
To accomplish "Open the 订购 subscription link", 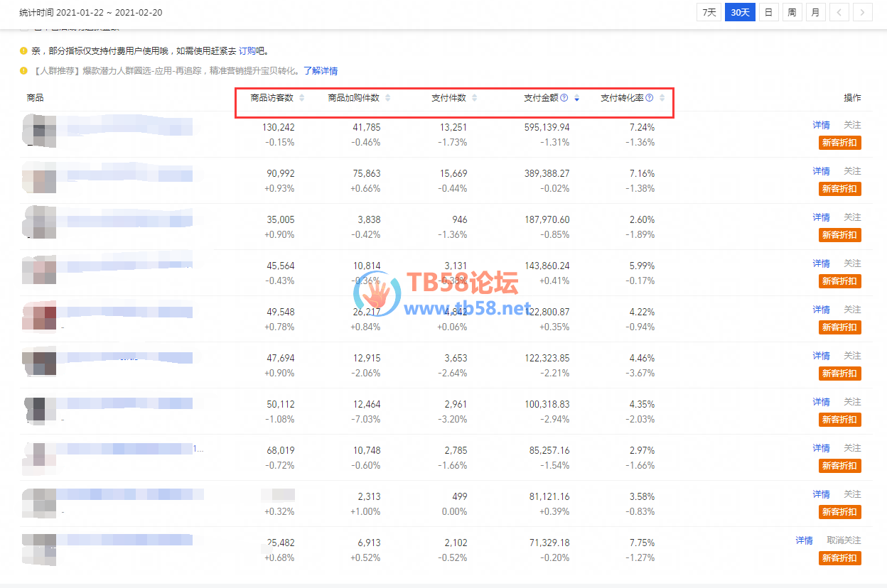I will click(247, 51).
